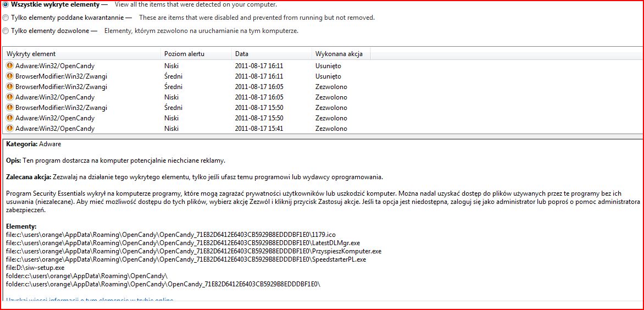
Task: Click alert icon of Zwangi 16:05 row
Action: coord(10,87)
